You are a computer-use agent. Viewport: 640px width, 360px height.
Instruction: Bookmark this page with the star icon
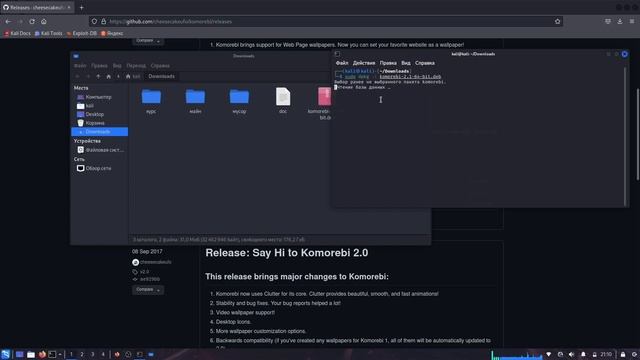[x=558, y=21]
